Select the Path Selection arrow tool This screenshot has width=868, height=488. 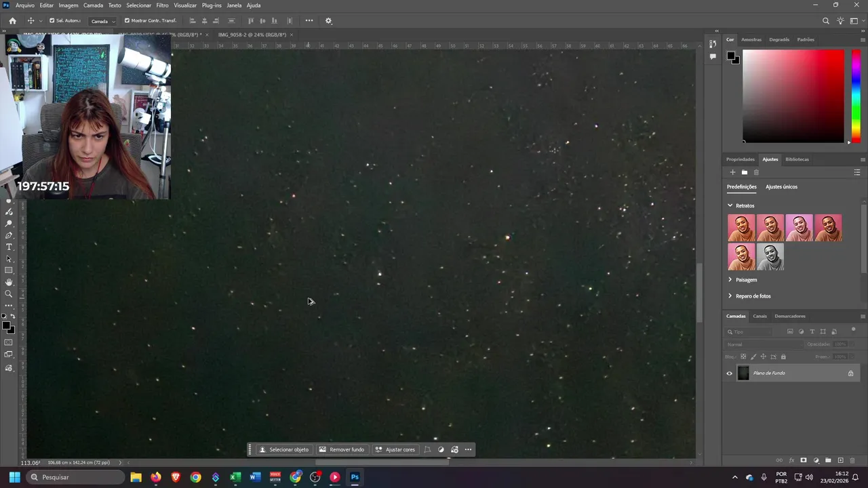click(9, 259)
